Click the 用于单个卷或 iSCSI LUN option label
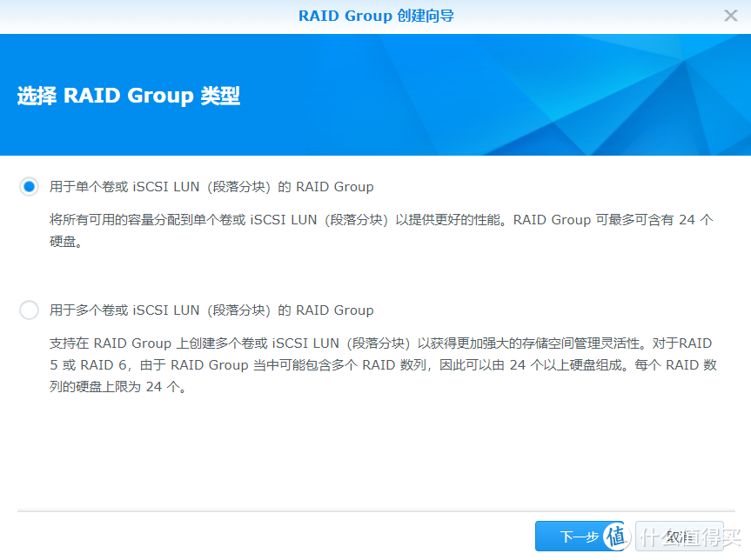This screenshot has height=560, width=751. [x=211, y=187]
